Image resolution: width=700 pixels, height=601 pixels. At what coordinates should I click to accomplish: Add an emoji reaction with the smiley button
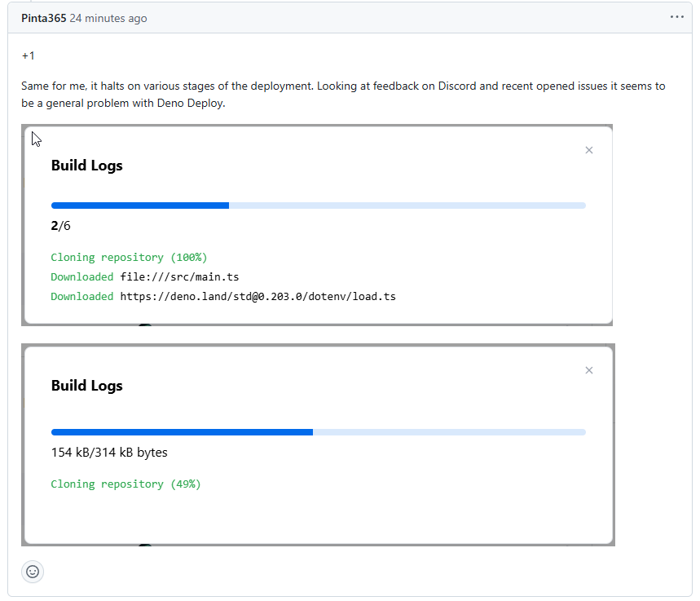[33, 572]
